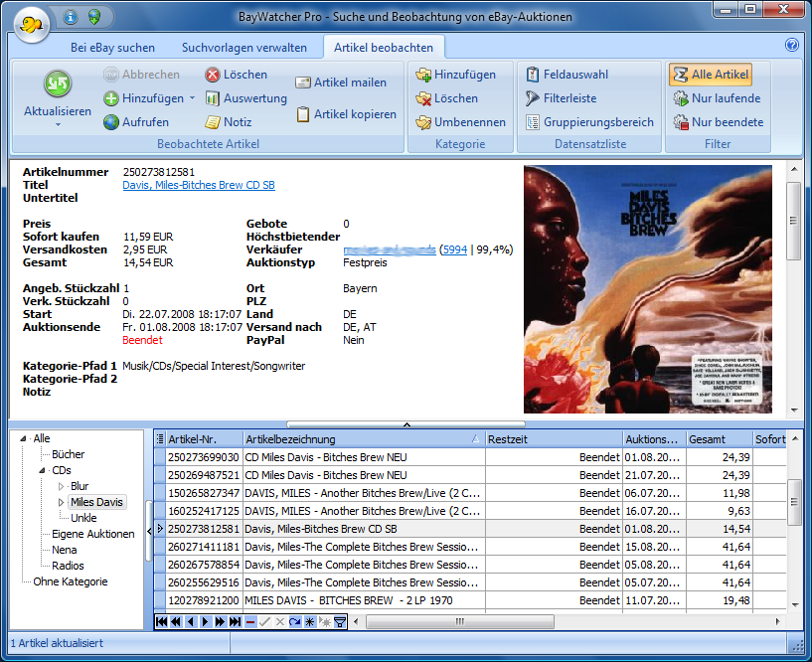Screen dimensions: 812x662
Task: Click the filter funnel icon in navigator
Action: pyautogui.click(x=340, y=621)
